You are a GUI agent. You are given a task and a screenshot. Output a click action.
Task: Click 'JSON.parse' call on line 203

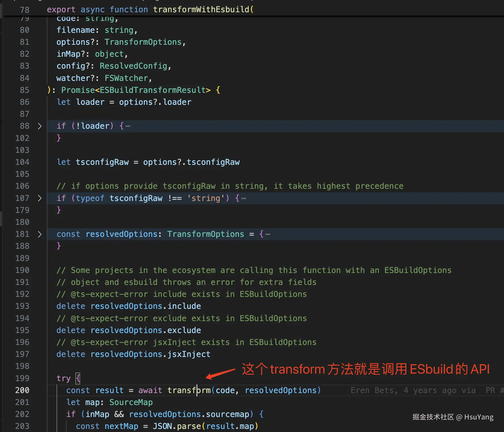click(x=177, y=426)
